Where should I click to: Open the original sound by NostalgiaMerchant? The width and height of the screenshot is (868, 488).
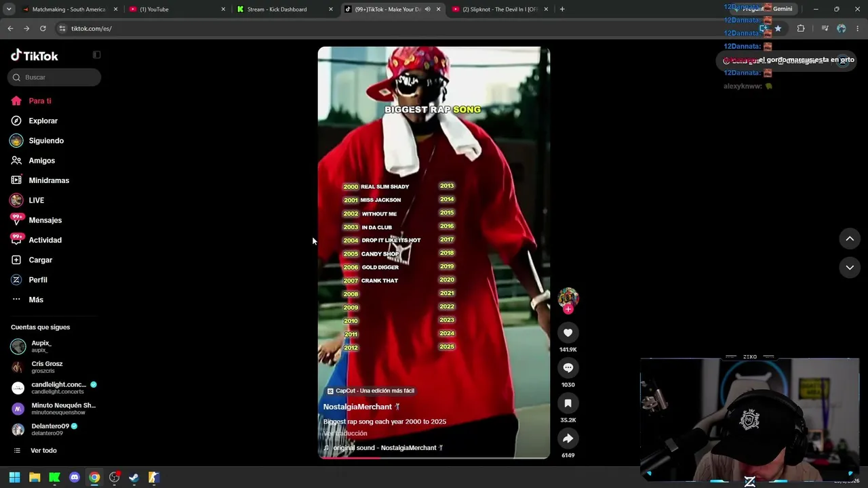(384, 448)
